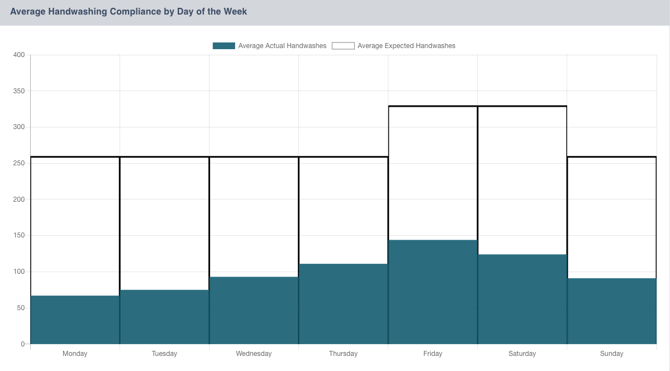Screen dimensions: 670x371
Task: Select the teal Friday actual handwashes bar
Action: (x=433, y=292)
